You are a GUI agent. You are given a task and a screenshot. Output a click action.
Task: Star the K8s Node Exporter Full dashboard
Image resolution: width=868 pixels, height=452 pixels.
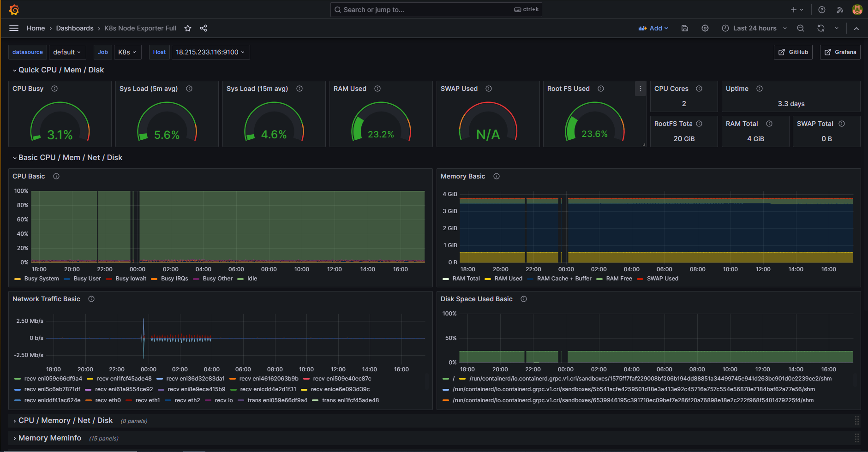click(188, 28)
